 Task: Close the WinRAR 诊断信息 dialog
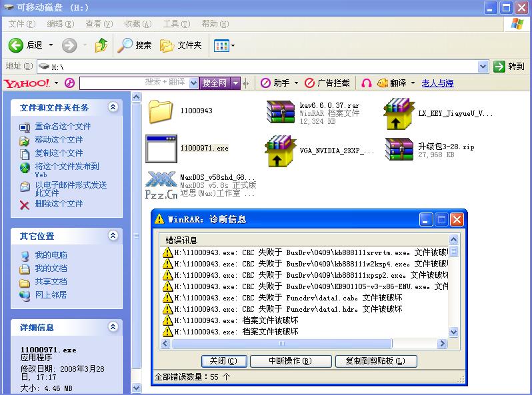coord(457,220)
